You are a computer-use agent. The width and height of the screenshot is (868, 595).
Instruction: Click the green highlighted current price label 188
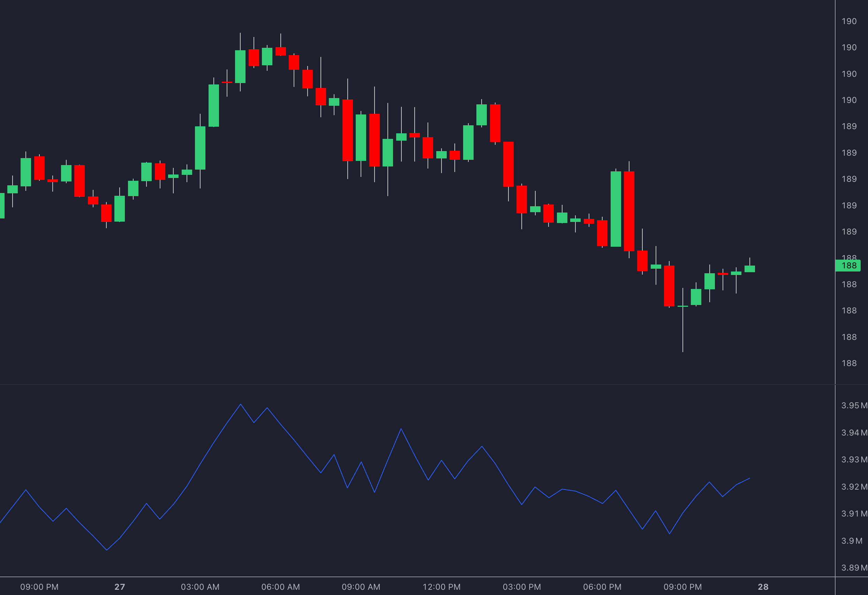pyautogui.click(x=848, y=265)
